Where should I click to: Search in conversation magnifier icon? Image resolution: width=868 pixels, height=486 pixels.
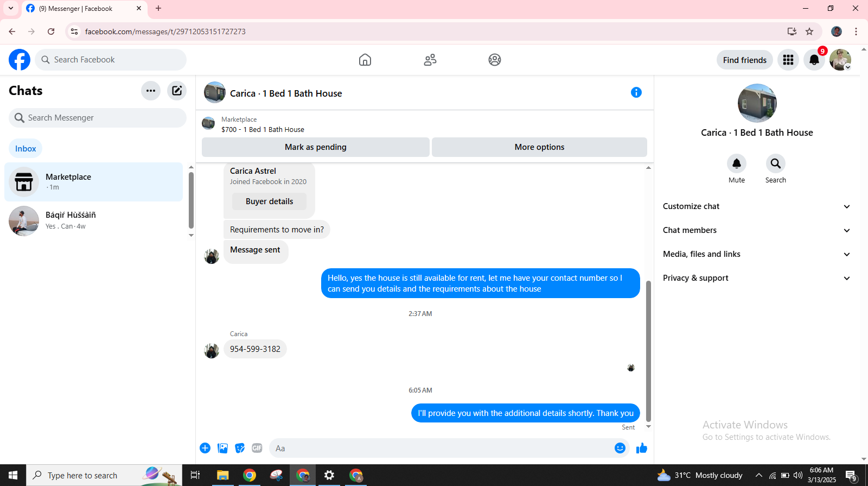click(x=776, y=163)
